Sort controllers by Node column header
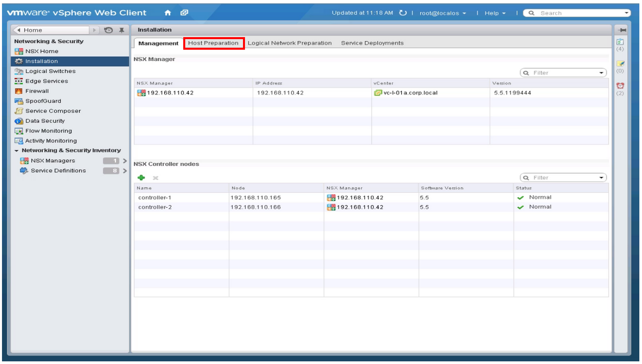642x364 pixels. tap(276, 188)
